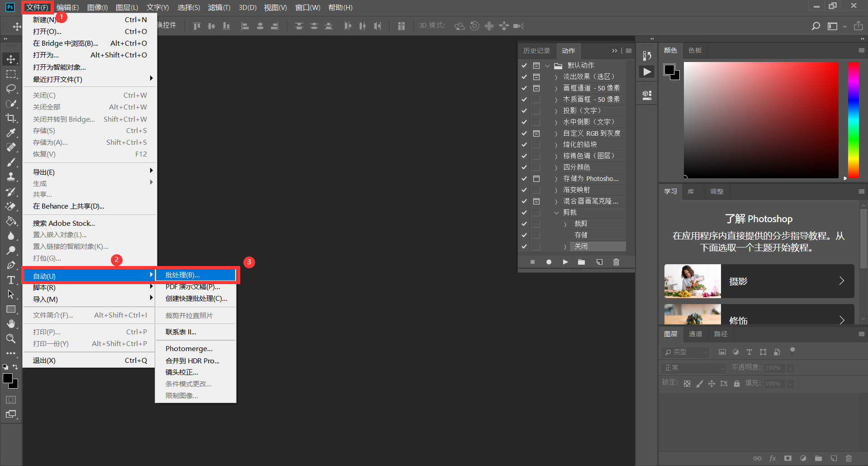868x466 pixels.
Task: Expand the 裁剪 step
Action: [565, 224]
